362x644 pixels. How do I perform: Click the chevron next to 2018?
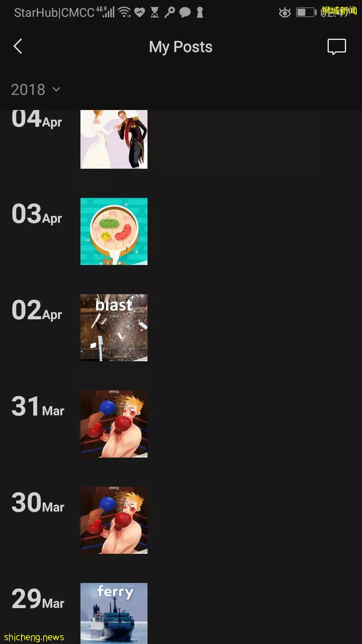point(56,90)
